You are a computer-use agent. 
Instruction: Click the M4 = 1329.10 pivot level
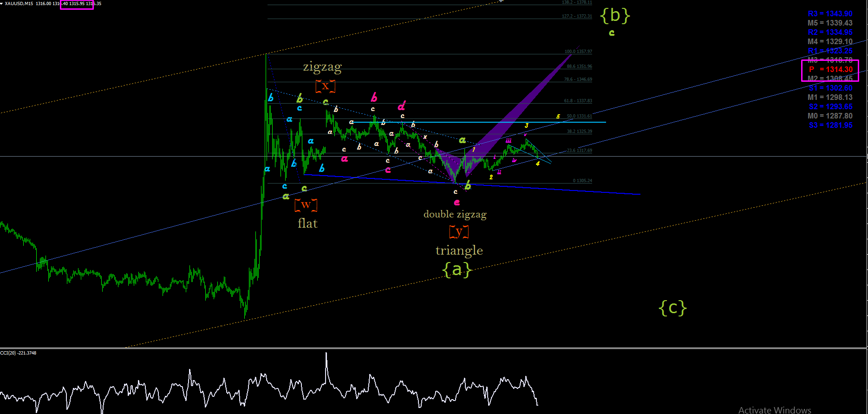point(830,41)
